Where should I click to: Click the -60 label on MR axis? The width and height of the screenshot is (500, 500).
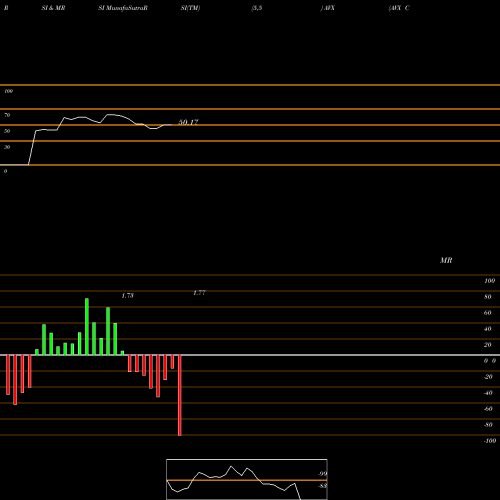coord(488,409)
